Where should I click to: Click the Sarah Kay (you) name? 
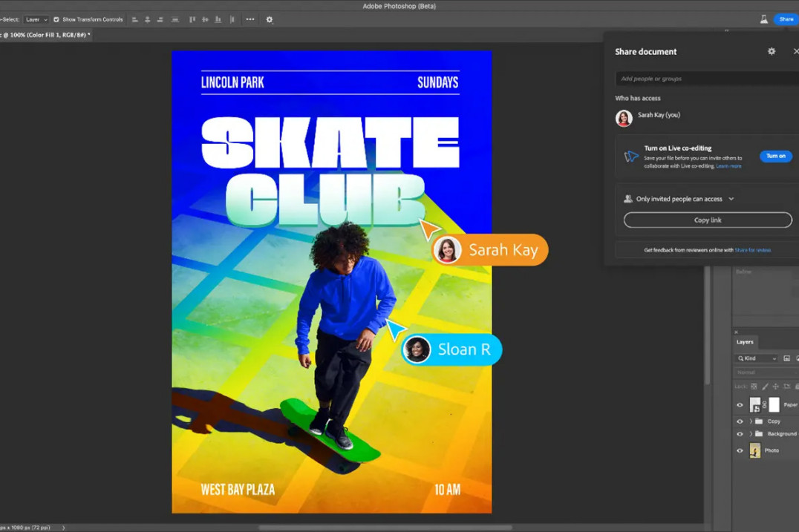click(659, 115)
